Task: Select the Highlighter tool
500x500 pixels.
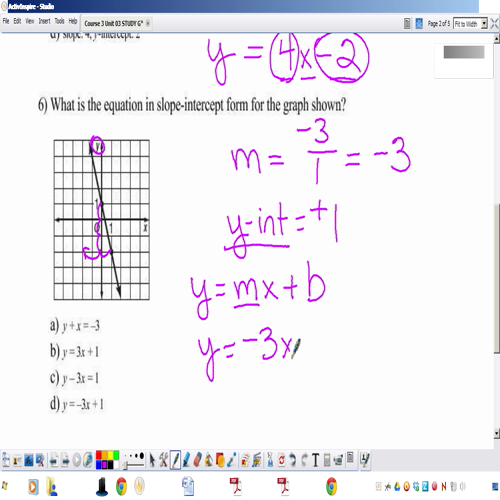Action: [186, 460]
